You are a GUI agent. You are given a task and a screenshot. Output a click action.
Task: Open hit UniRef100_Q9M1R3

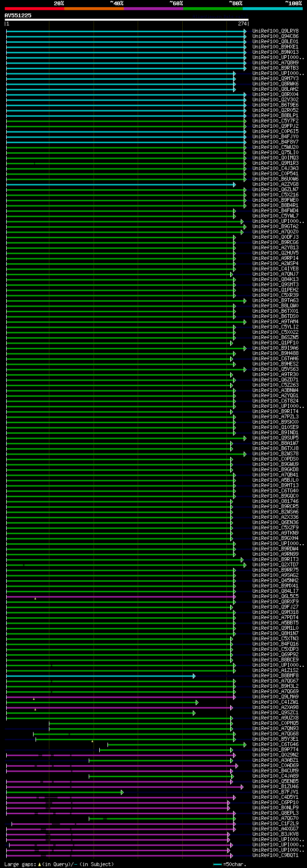(x=275, y=163)
